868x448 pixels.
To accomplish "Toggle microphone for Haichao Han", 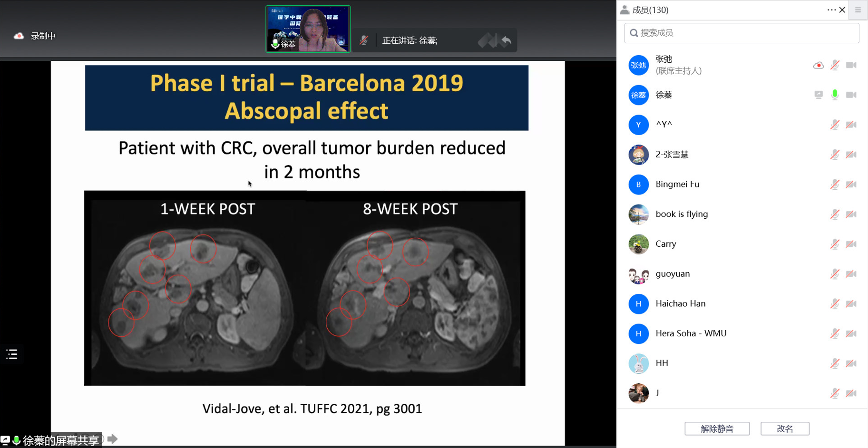I will pyautogui.click(x=835, y=304).
